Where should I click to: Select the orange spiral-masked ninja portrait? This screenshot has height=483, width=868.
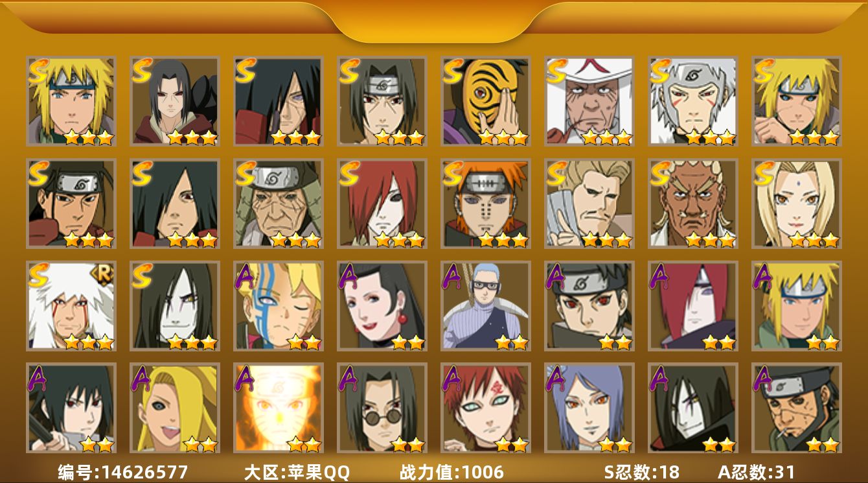486,101
